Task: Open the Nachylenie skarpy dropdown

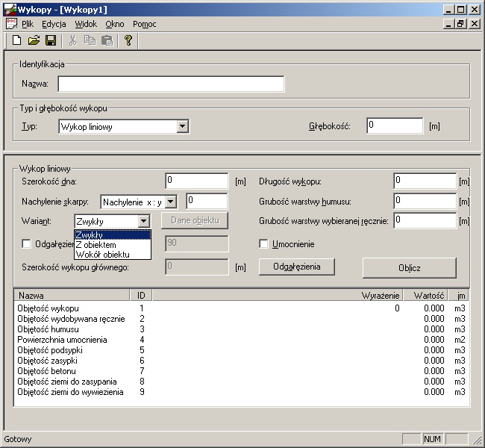Action: tap(171, 202)
